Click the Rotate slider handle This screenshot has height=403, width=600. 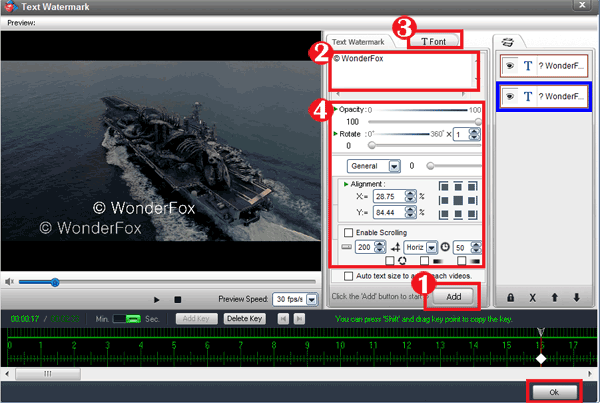click(372, 146)
